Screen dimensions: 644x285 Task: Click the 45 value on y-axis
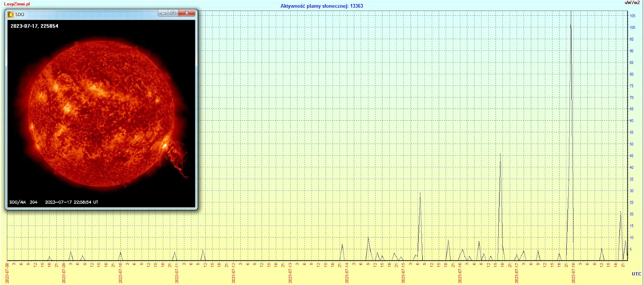point(632,156)
